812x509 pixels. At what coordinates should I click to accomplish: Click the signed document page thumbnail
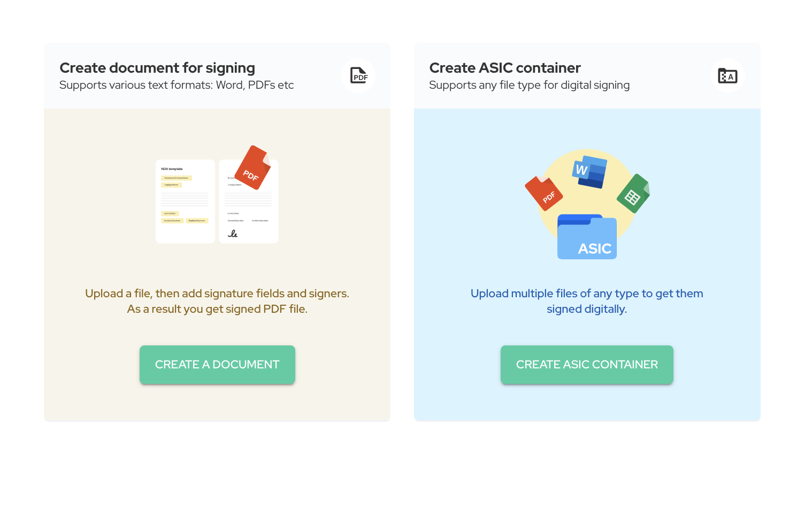point(248,202)
